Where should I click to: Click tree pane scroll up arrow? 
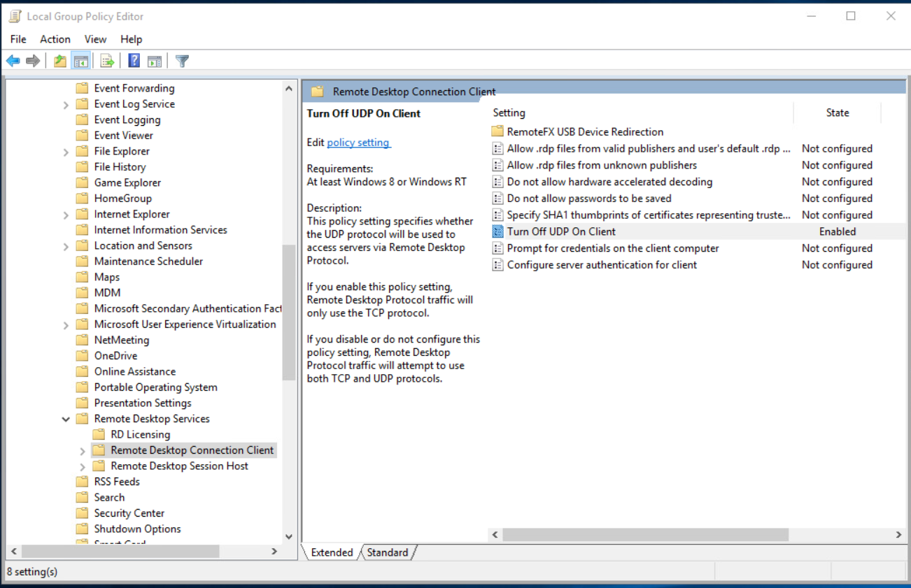tap(289, 89)
